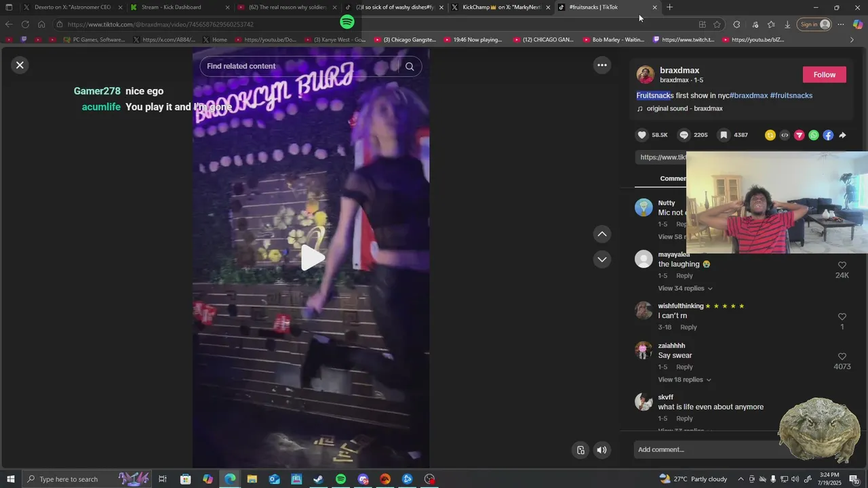The image size is (868, 488).
Task: Reply to skvff's comment
Action: tap(684, 419)
